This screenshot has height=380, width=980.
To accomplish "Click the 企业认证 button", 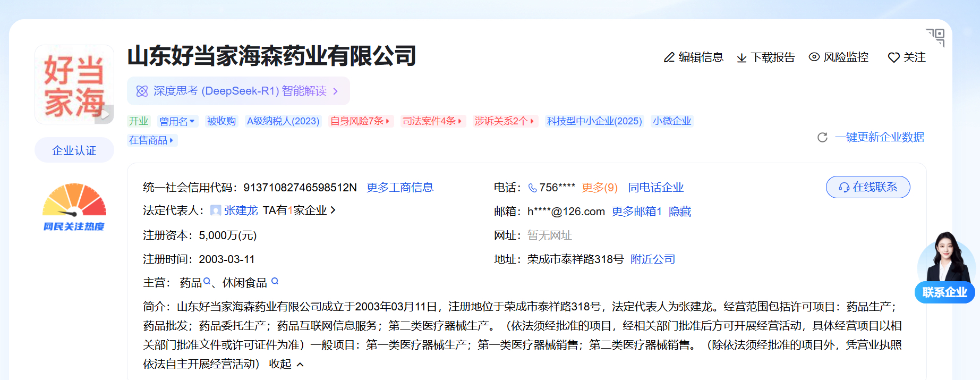I will click(x=74, y=150).
